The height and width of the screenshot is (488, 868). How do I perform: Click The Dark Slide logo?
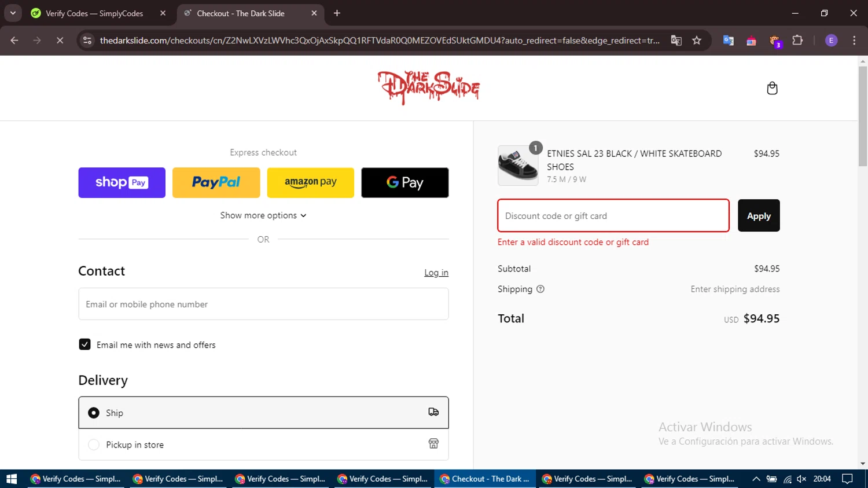[428, 87]
